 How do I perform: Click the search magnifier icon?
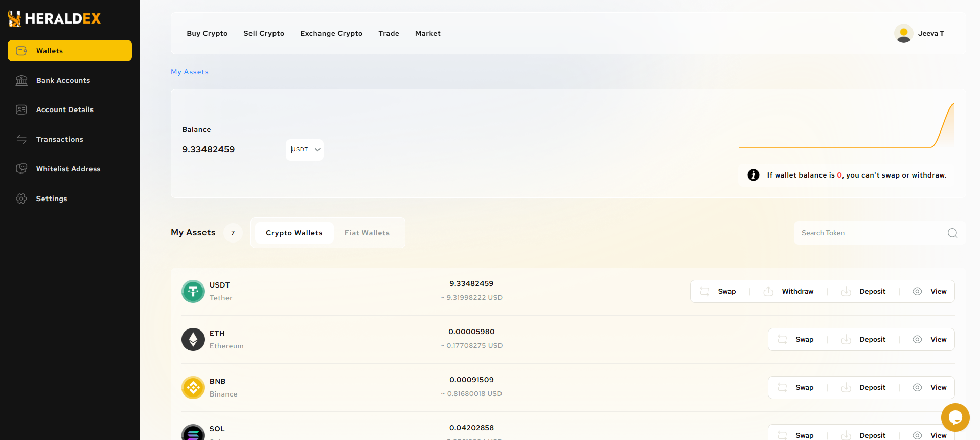click(952, 233)
